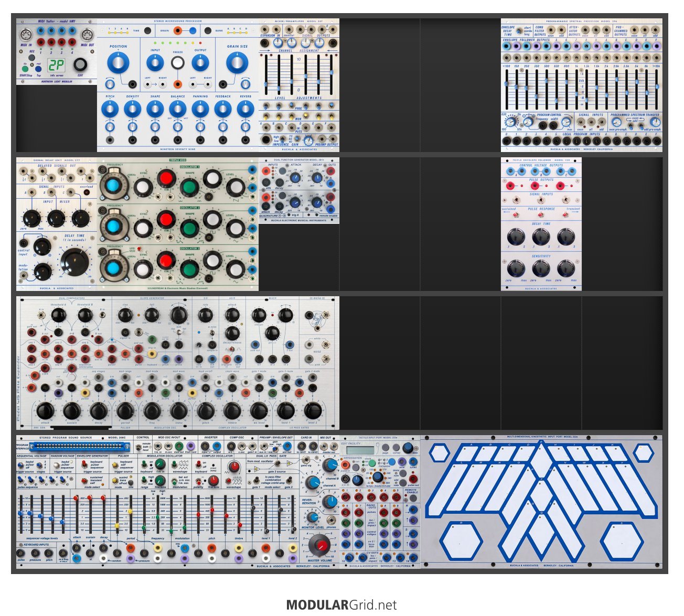Click the large DELAY TIME knob on Signal Delay Unit
Viewport: 684px width, 616px height.
pyautogui.click(x=75, y=262)
